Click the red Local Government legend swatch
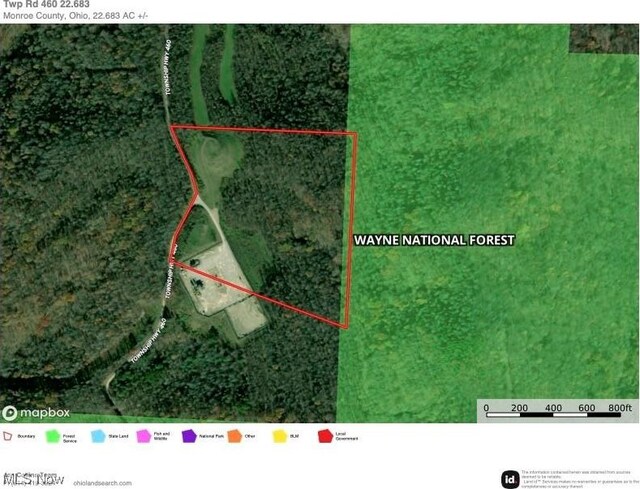Viewport: 640px width, 489px height. [x=326, y=436]
